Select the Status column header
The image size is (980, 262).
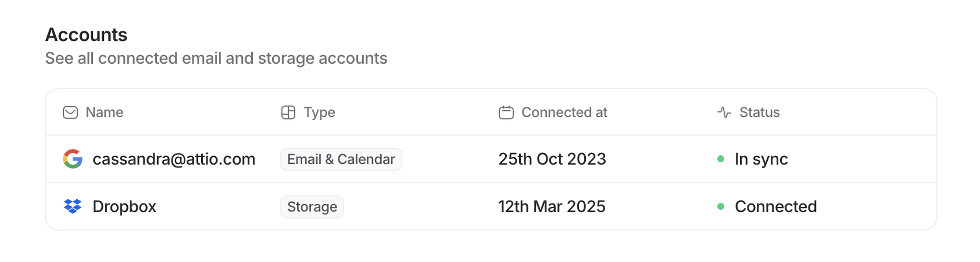pyautogui.click(x=759, y=112)
